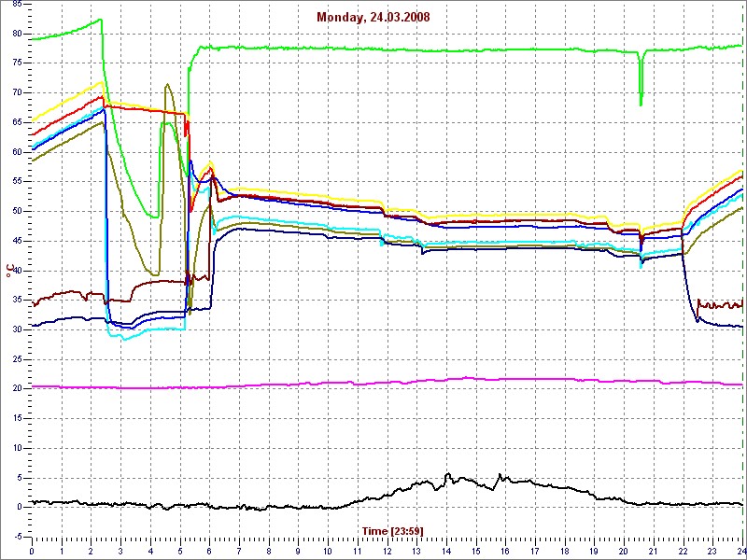The image size is (747, 560).
Task: Click the y-axis value '70'
Action: tap(17, 92)
